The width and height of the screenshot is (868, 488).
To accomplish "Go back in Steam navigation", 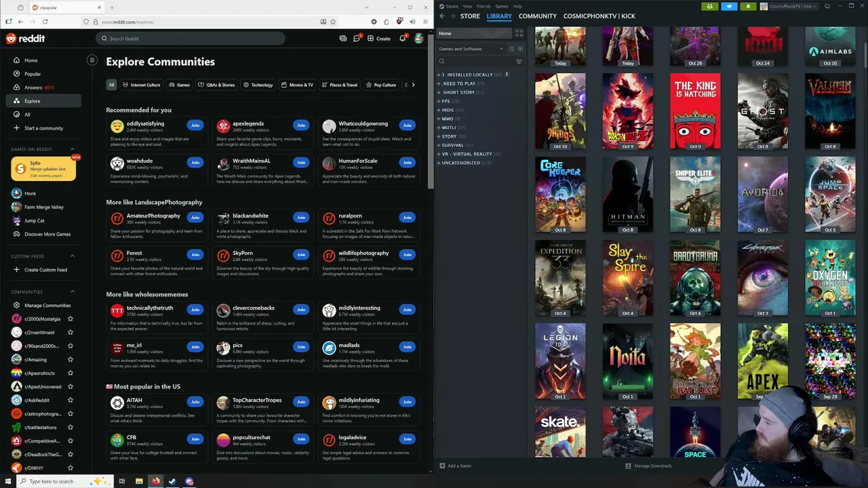I will [442, 16].
